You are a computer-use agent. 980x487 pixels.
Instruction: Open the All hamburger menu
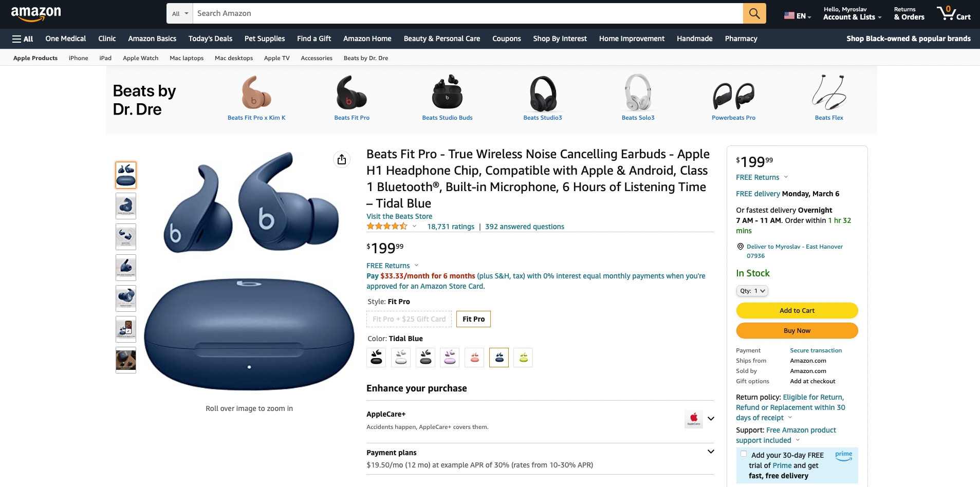[x=23, y=39]
